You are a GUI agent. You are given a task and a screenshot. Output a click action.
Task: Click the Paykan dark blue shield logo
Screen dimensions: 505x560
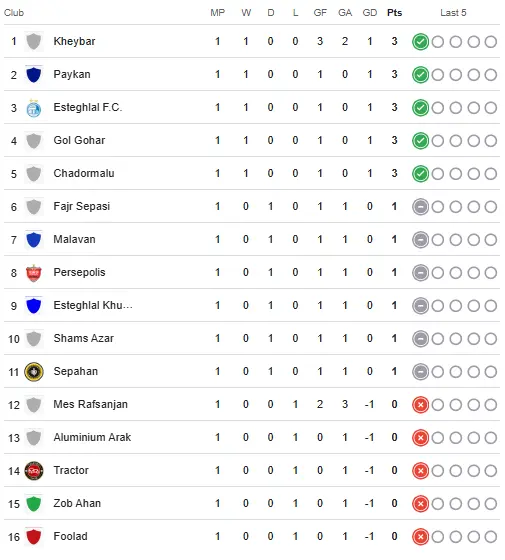pos(34,75)
